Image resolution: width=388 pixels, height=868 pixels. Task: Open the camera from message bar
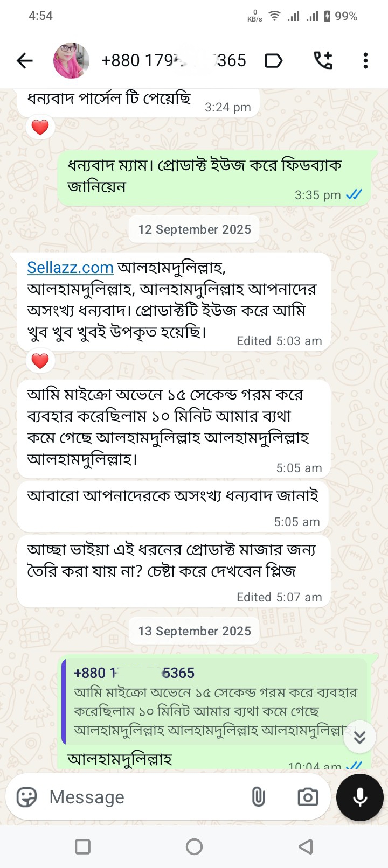308,797
